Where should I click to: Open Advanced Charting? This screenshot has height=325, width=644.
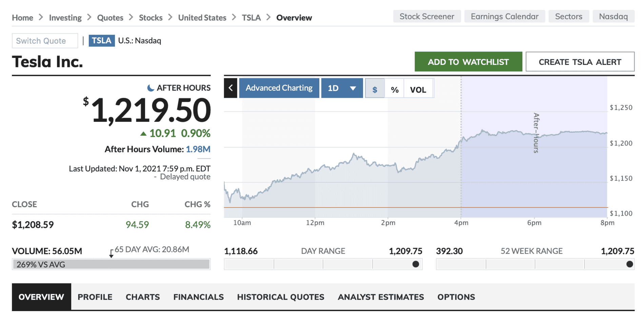click(279, 88)
